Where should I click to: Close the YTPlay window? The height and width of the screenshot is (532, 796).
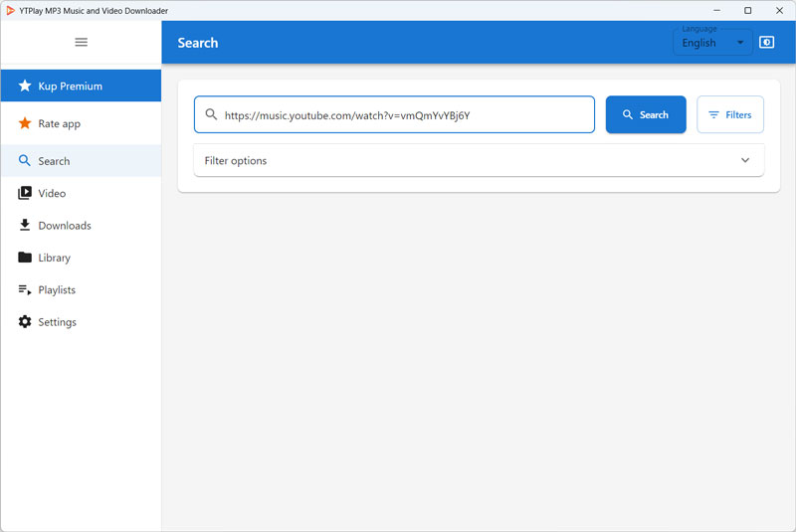pyautogui.click(x=779, y=10)
